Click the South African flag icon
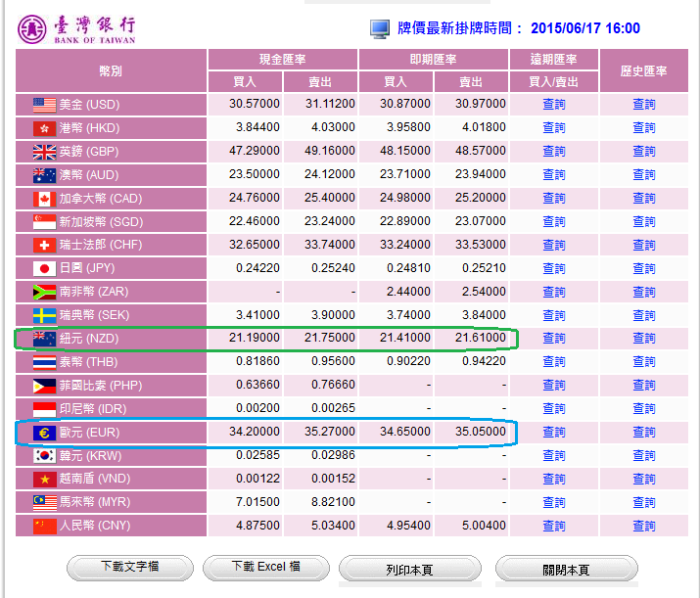Screen dimensions: 700x598 44,293
